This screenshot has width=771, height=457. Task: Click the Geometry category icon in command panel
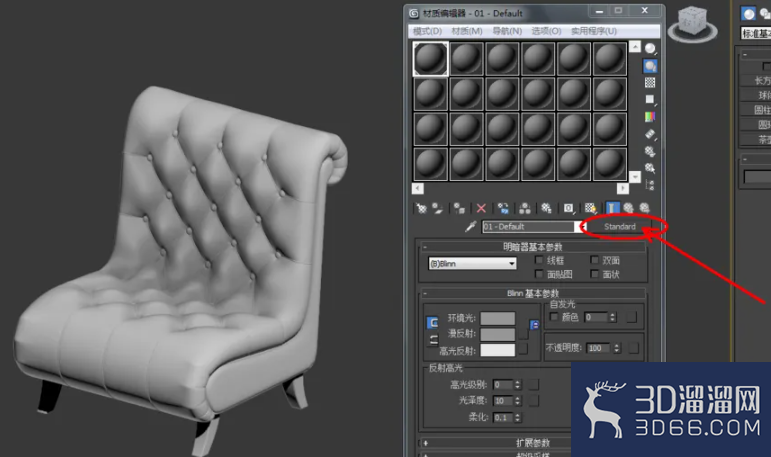pos(749,13)
